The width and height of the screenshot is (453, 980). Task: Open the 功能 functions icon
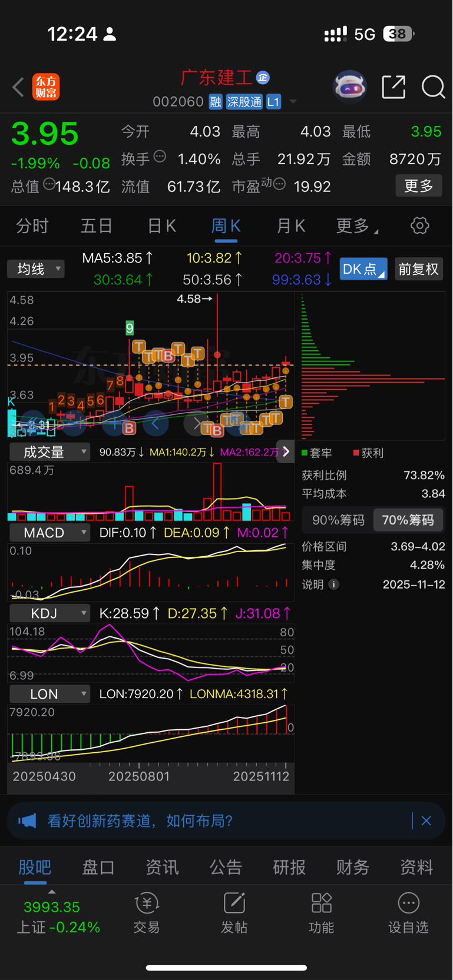(321, 913)
